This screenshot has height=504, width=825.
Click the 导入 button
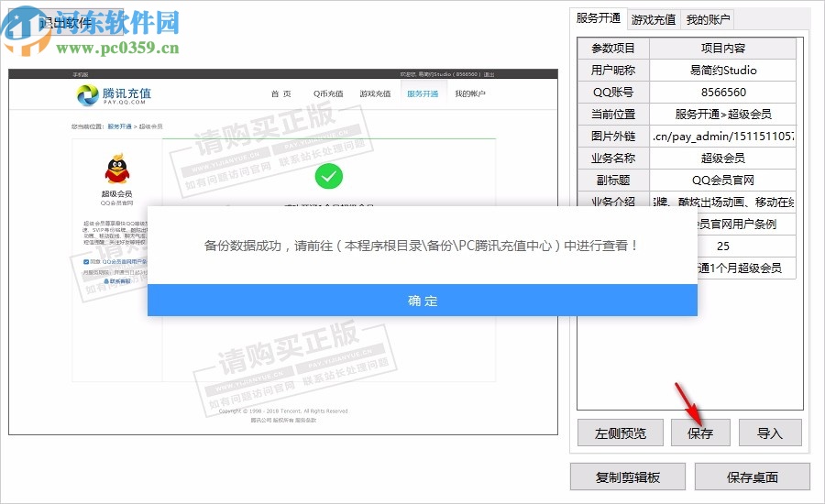pyautogui.click(x=770, y=433)
